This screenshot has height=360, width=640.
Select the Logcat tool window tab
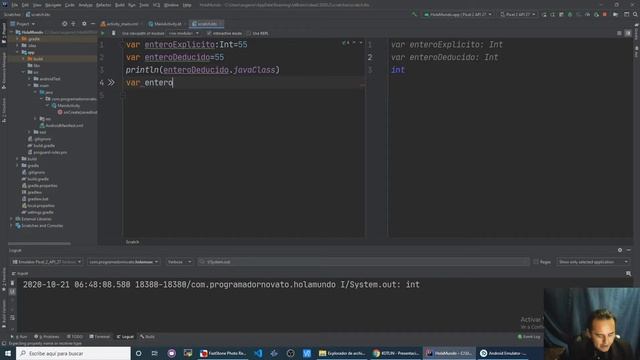coord(125,337)
